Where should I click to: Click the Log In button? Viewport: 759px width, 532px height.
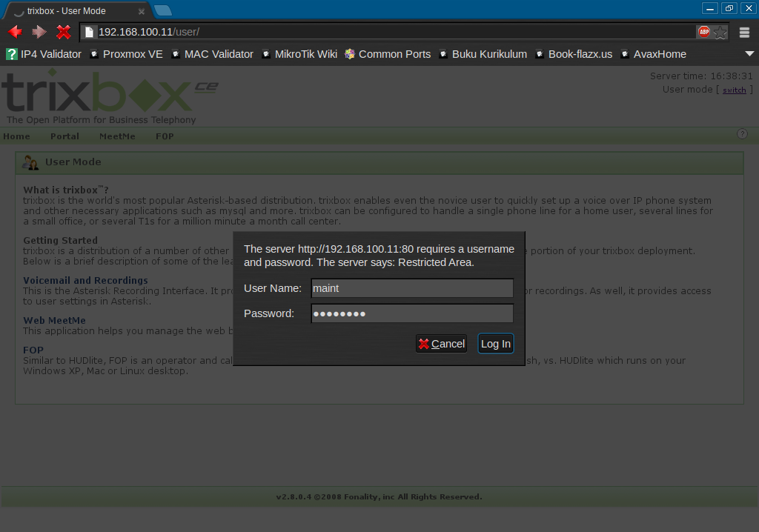(496, 344)
